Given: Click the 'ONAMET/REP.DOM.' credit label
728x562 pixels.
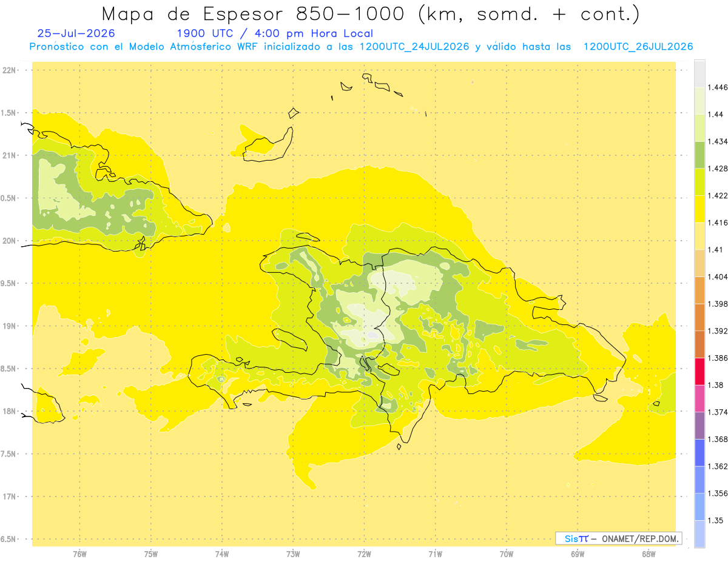Looking at the screenshot, I should coord(640,538).
